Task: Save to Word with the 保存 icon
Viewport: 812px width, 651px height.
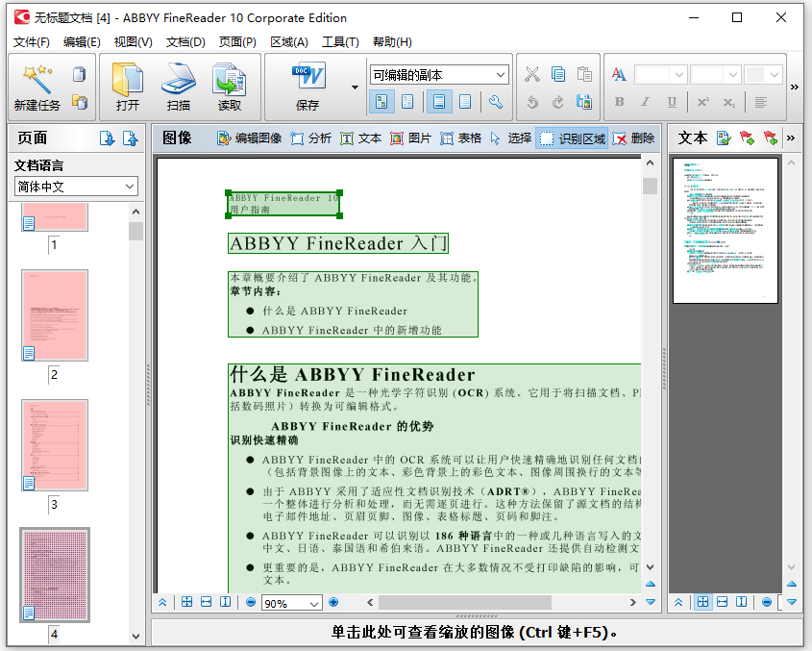Action: point(308,77)
